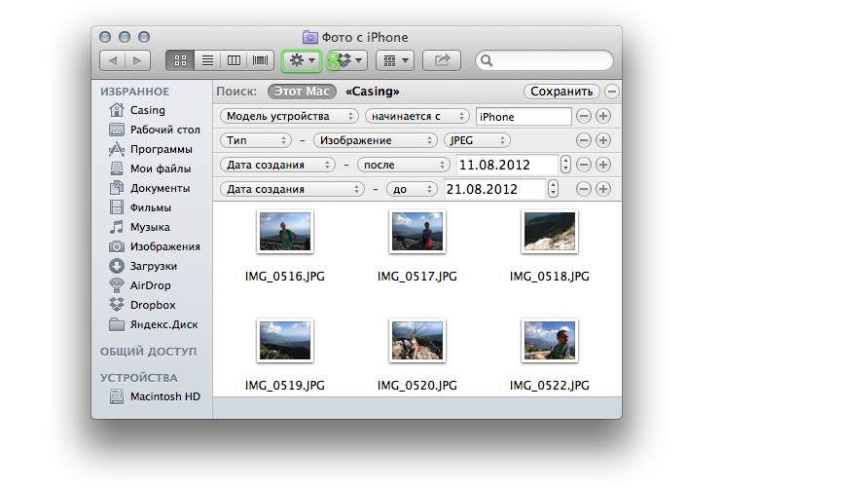
Task: Open the item arrangement menu
Action: [394, 60]
